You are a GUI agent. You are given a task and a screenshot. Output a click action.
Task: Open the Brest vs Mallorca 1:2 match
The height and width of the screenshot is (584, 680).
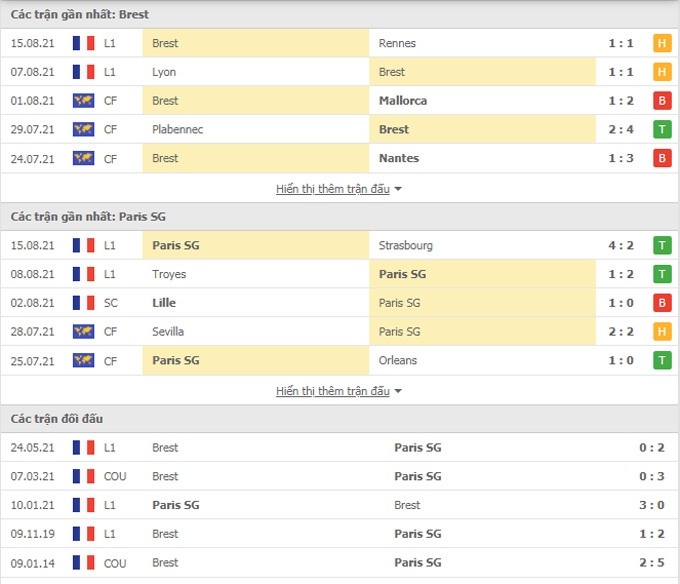pyautogui.click(x=340, y=101)
